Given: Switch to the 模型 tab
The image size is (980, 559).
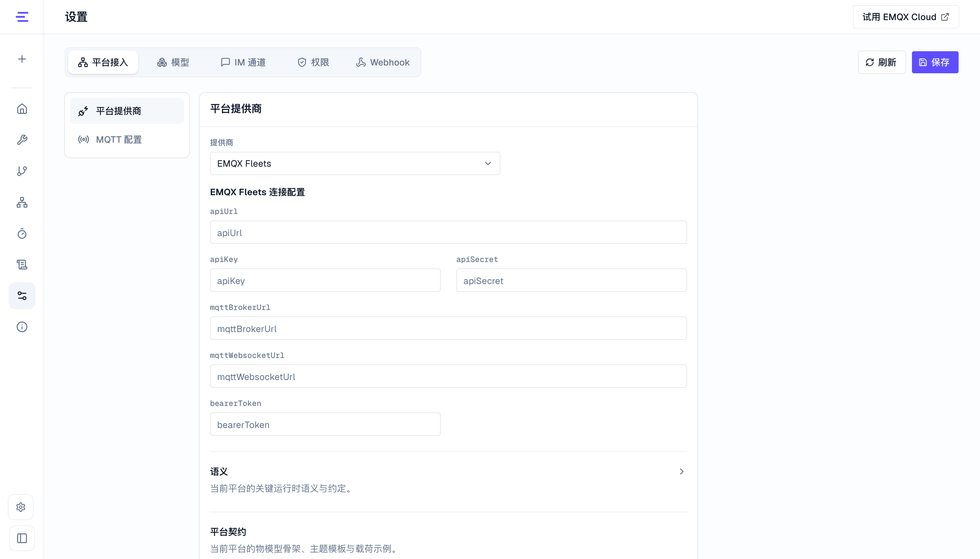Looking at the screenshot, I should tap(173, 62).
